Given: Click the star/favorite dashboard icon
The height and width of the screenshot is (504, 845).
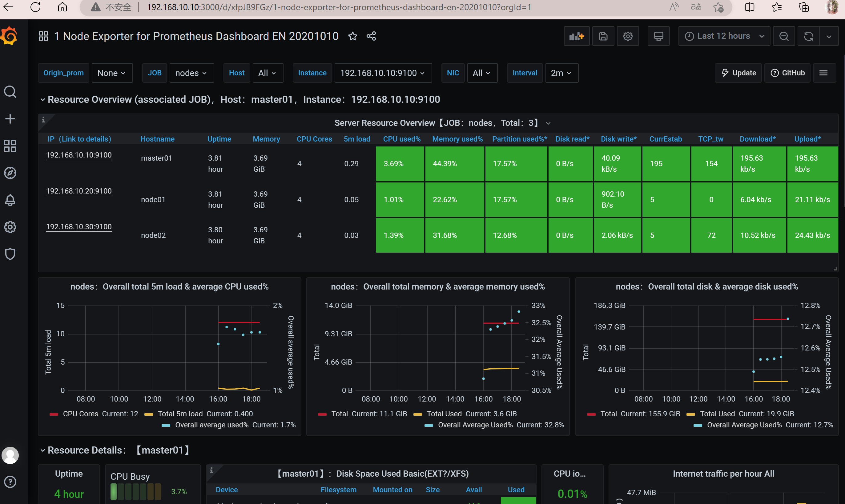Looking at the screenshot, I should (x=353, y=35).
